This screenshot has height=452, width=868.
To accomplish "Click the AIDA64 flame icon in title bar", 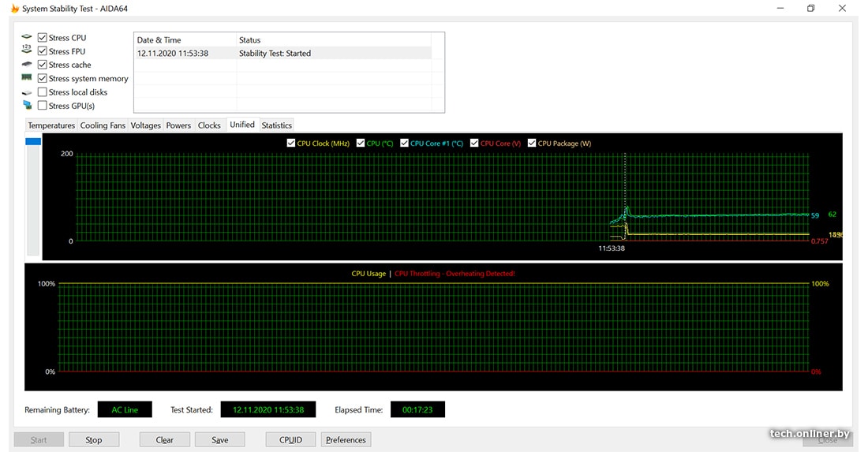I will click(x=14, y=9).
